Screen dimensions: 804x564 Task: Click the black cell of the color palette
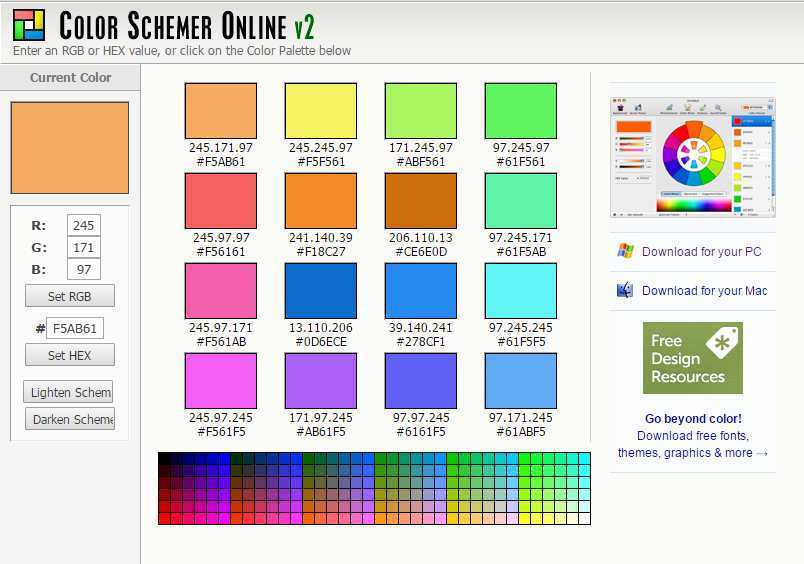click(x=164, y=458)
